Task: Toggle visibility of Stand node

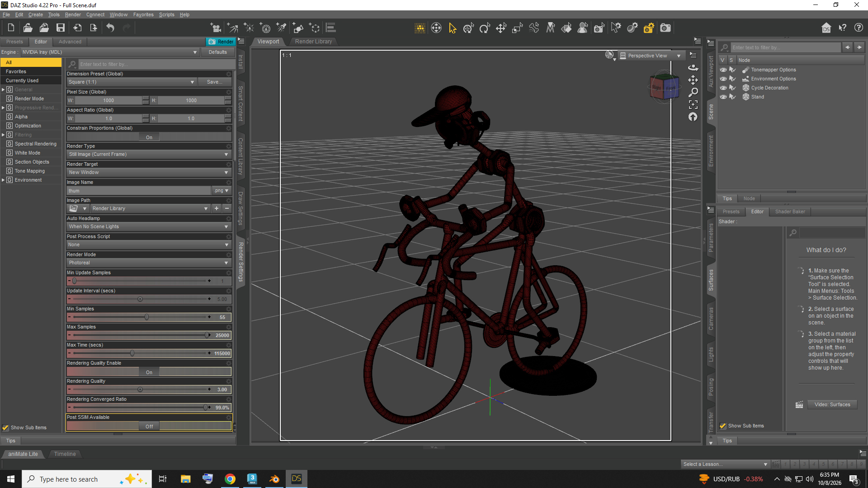Action: pyautogui.click(x=723, y=97)
